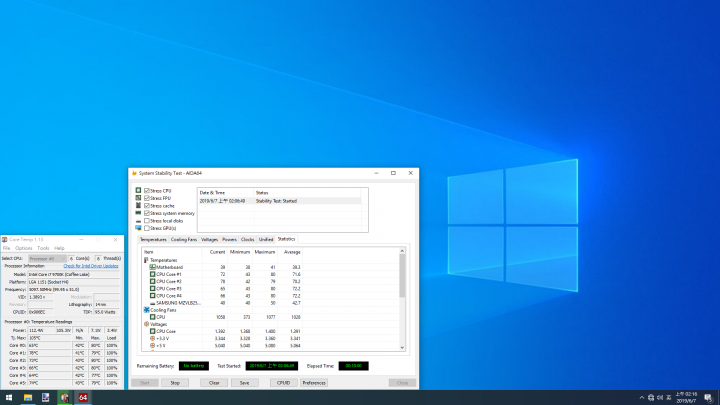The height and width of the screenshot is (405, 720).
Task: Click the Temperatures group in statistics list
Action: coord(163,260)
